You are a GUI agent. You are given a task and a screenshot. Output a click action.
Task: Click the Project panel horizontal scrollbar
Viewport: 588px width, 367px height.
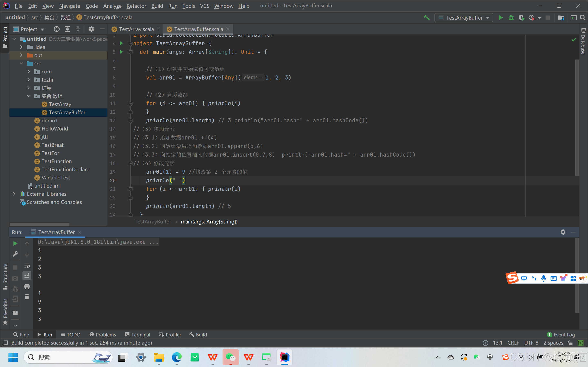pos(40,224)
